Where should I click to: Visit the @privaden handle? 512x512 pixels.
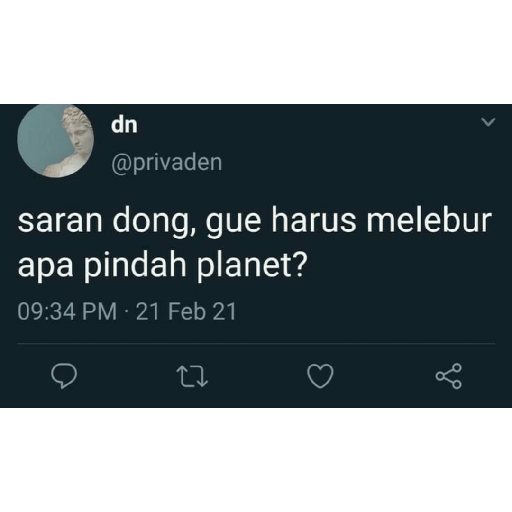pyautogui.click(x=166, y=163)
